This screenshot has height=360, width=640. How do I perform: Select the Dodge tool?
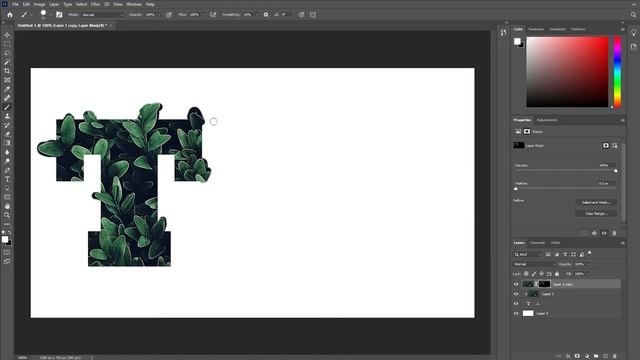click(7, 161)
